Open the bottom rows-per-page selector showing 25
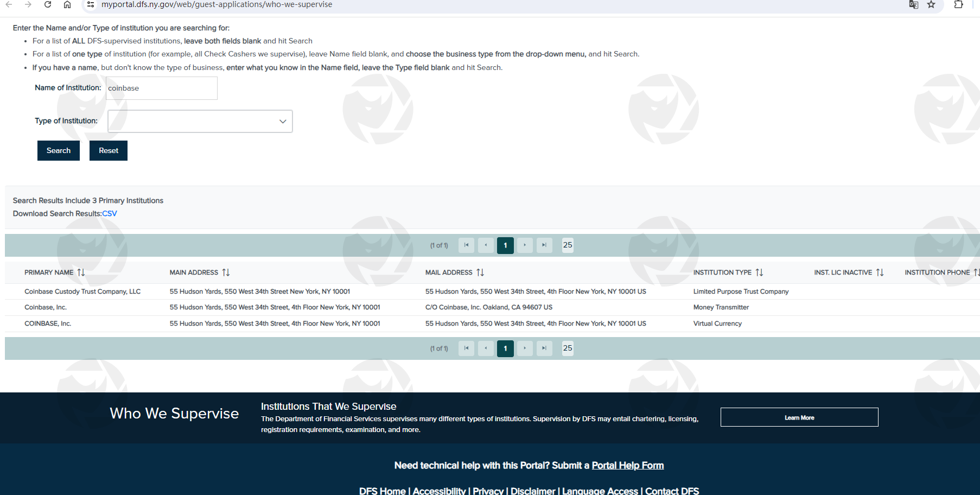 pos(568,348)
